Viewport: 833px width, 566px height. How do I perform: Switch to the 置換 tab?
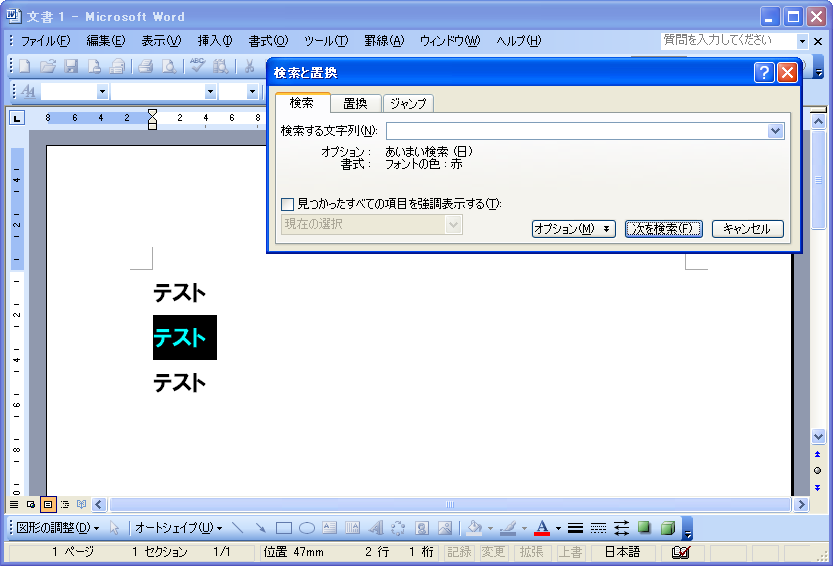355,103
